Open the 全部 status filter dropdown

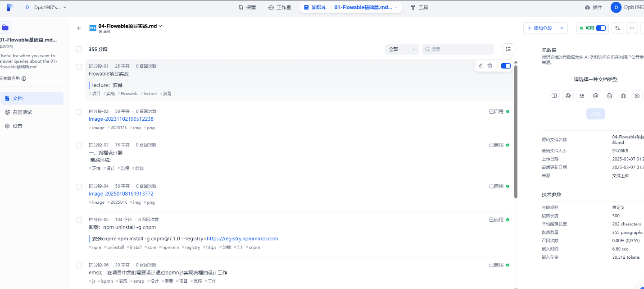[x=402, y=49]
